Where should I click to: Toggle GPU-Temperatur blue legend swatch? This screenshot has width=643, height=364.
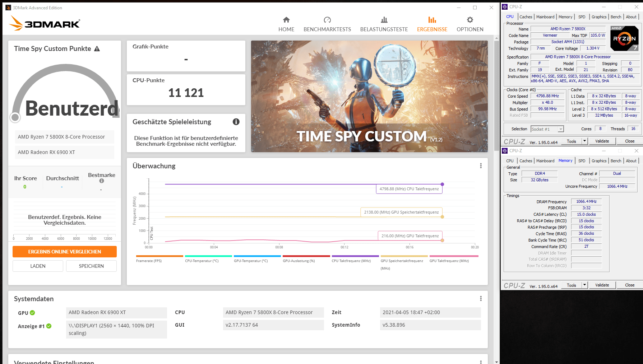click(257, 256)
